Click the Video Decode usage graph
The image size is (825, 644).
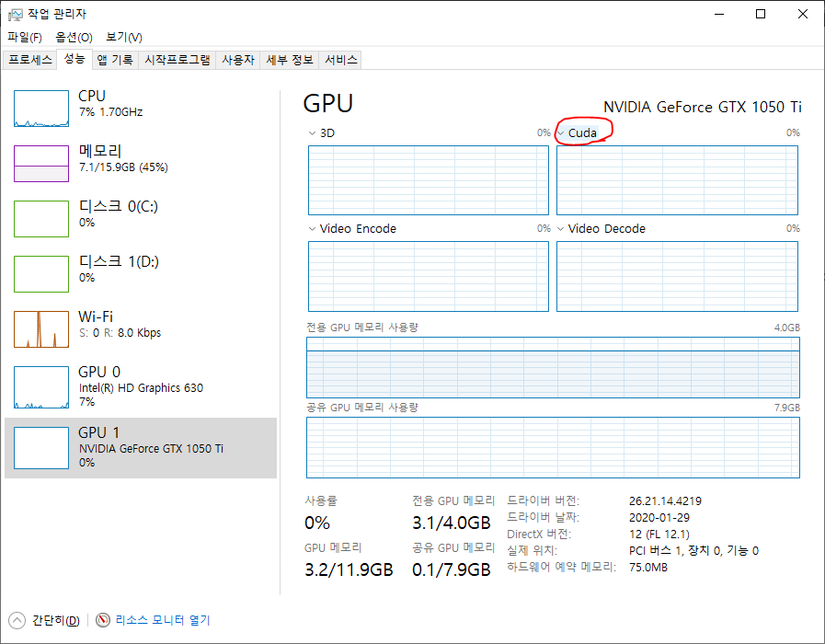[677, 276]
